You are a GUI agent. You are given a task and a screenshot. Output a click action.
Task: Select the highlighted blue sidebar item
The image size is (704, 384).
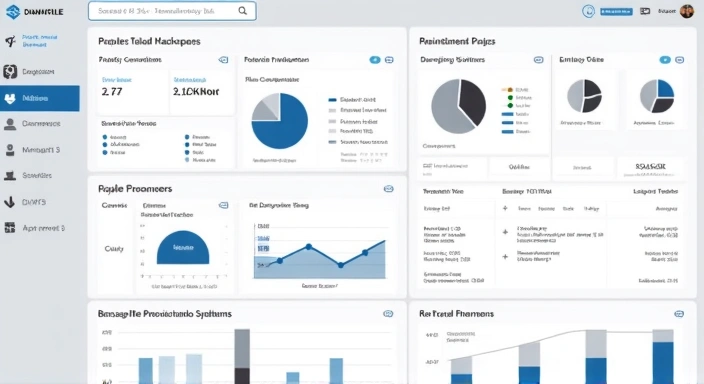(40, 98)
